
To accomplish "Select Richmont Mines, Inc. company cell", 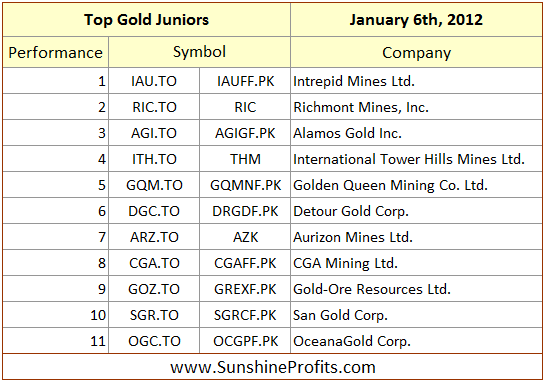I will point(416,107).
